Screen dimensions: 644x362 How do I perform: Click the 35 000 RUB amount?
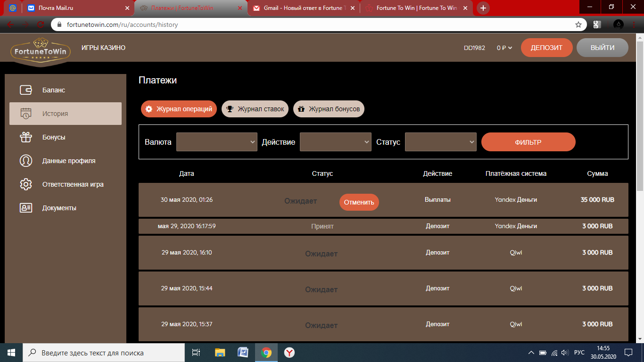tap(597, 200)
